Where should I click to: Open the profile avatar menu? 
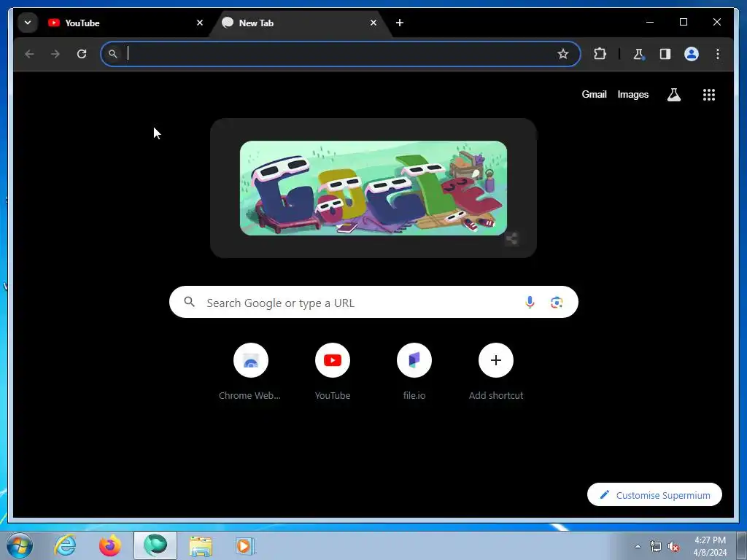[x=692, y=54]
